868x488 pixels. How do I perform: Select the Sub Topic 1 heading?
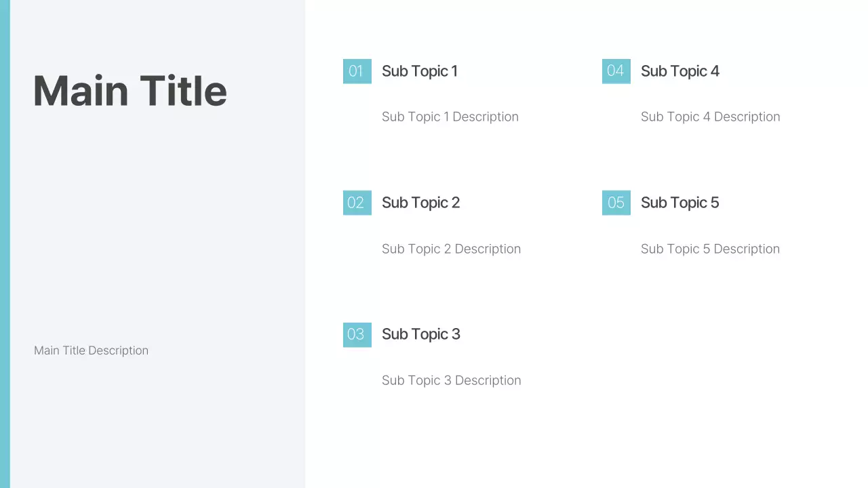[x=420, y=71]
